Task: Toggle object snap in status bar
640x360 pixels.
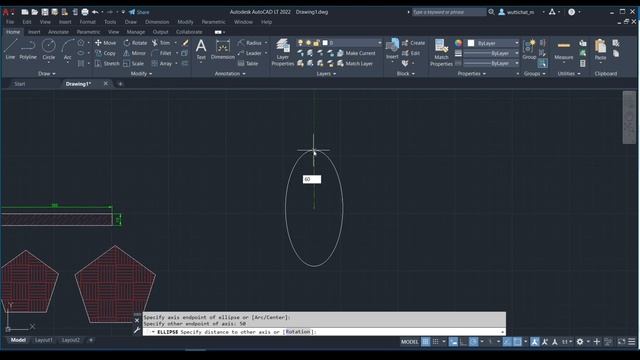Action: (x=517, y=342)
